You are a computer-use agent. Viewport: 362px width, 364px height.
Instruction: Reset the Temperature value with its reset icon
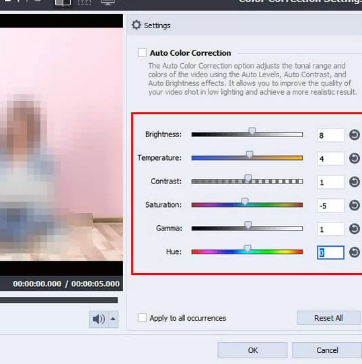coord(354,158)
